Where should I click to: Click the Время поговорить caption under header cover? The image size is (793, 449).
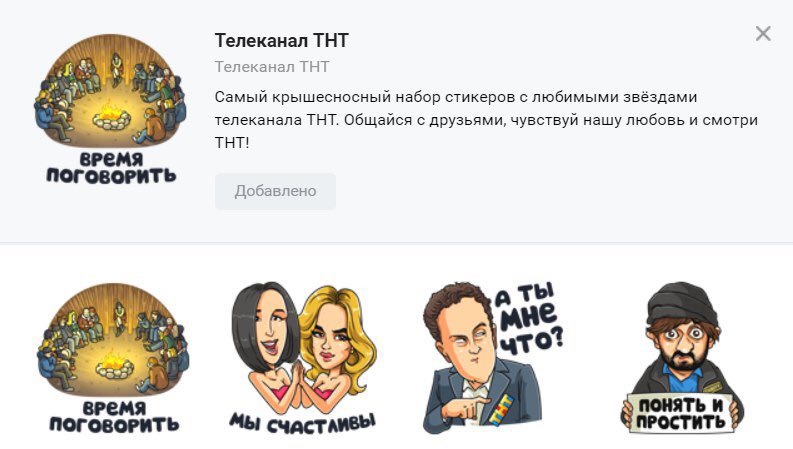(x=111, y=168)
